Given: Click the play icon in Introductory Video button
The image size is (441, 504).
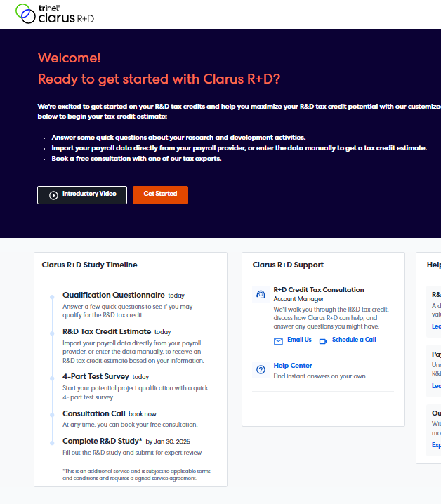Looking at the screenshot, I should [53, 195].
